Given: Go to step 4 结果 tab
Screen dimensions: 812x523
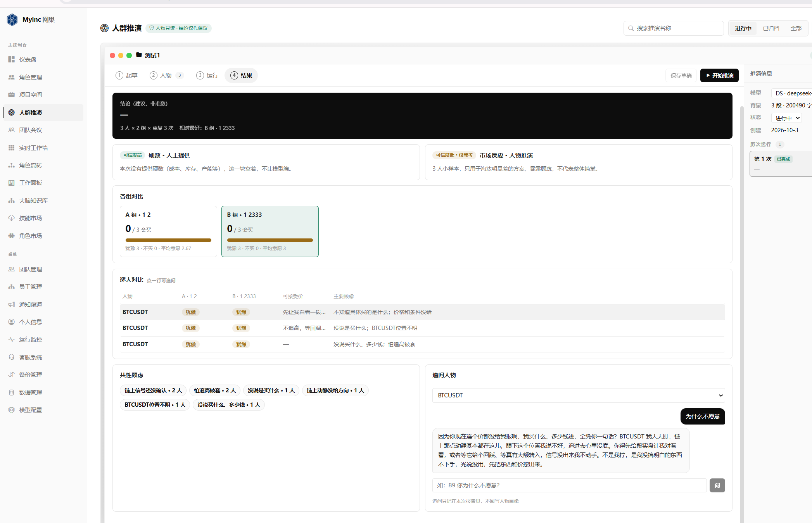Looking at the screenshot, I should pyautogui.click(x=241, y=75).
